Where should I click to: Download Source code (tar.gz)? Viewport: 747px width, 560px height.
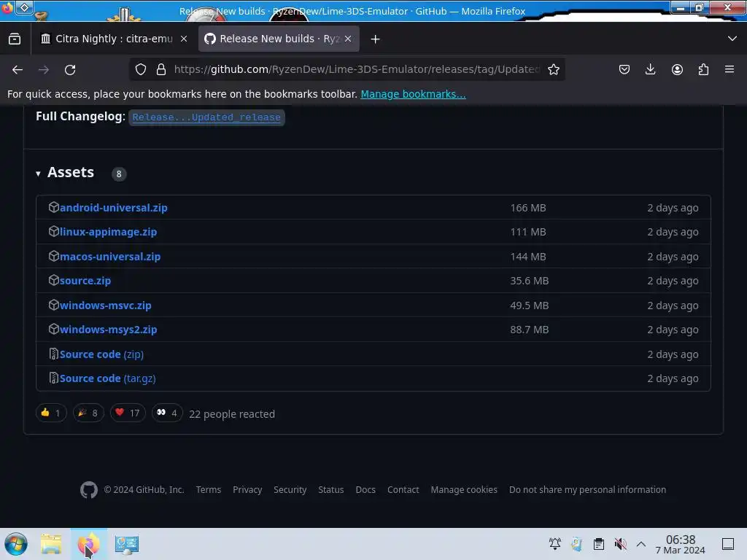coord(108,378)
